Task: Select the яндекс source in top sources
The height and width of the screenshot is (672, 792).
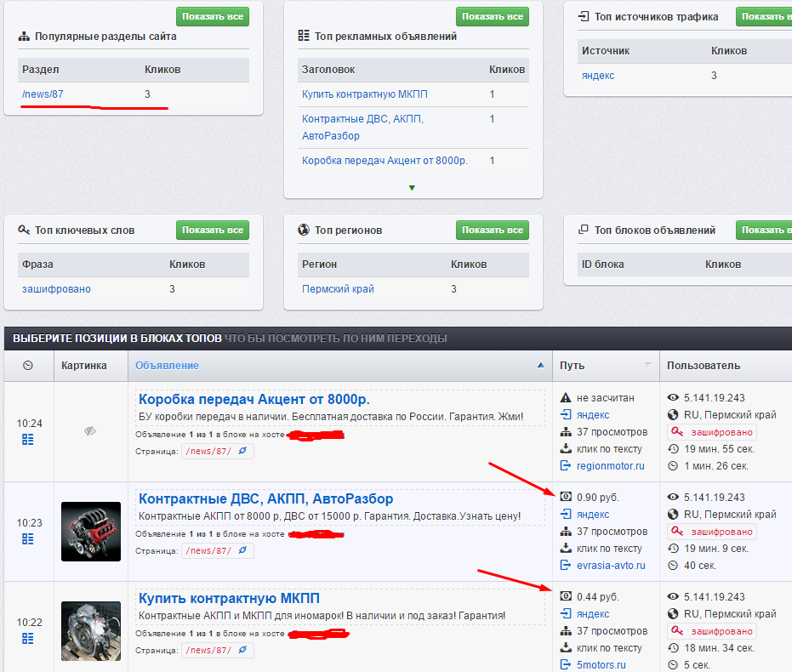Action: (598, 75)
